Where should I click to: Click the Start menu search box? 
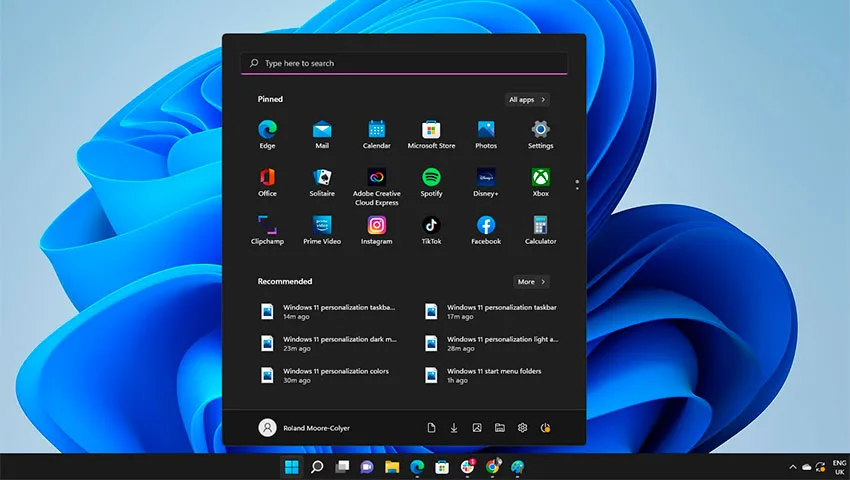(x=404, y=63)
